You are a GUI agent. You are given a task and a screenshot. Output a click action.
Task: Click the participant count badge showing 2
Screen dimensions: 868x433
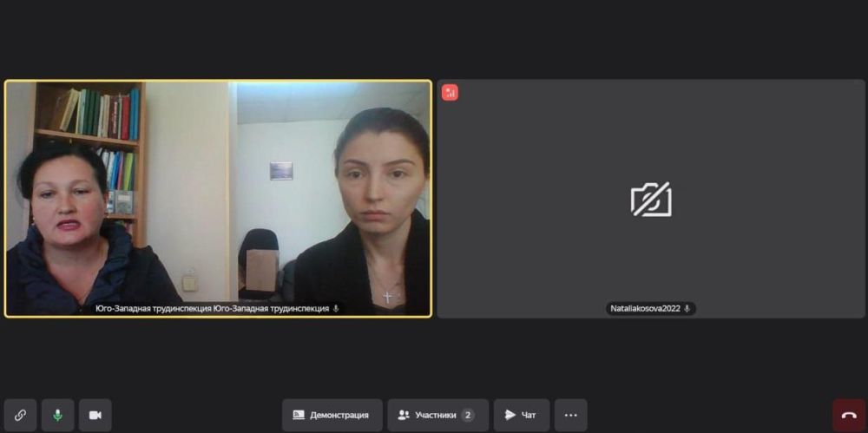(468, 415)
